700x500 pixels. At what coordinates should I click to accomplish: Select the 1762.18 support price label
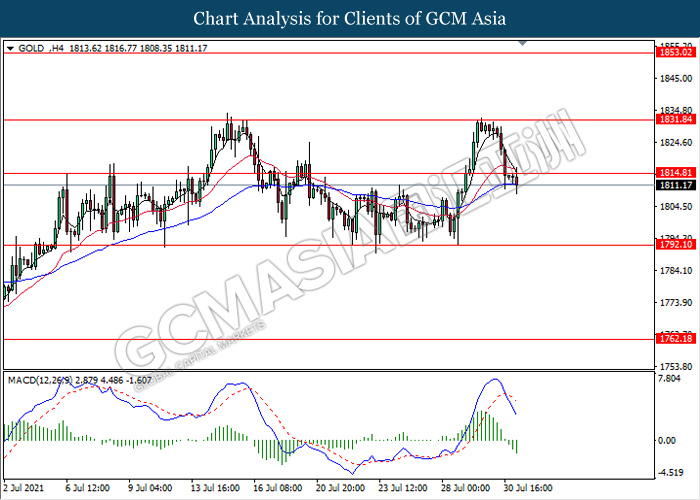coord(676,339)
